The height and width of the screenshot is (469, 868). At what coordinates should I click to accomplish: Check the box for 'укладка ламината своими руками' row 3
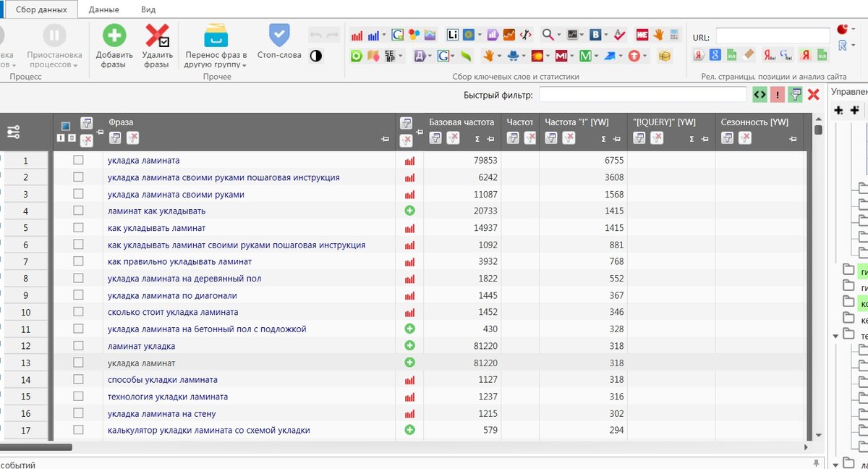[x=78, y=194]
